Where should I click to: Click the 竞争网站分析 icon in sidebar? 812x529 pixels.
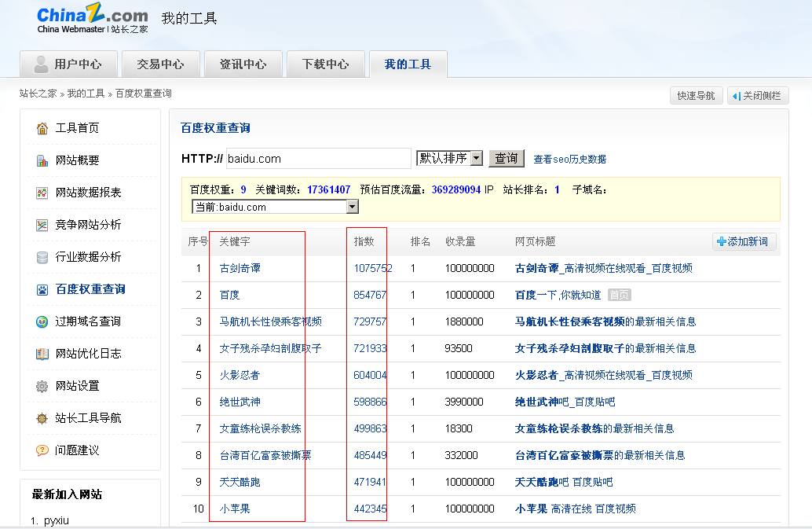[x=42, y=225]
